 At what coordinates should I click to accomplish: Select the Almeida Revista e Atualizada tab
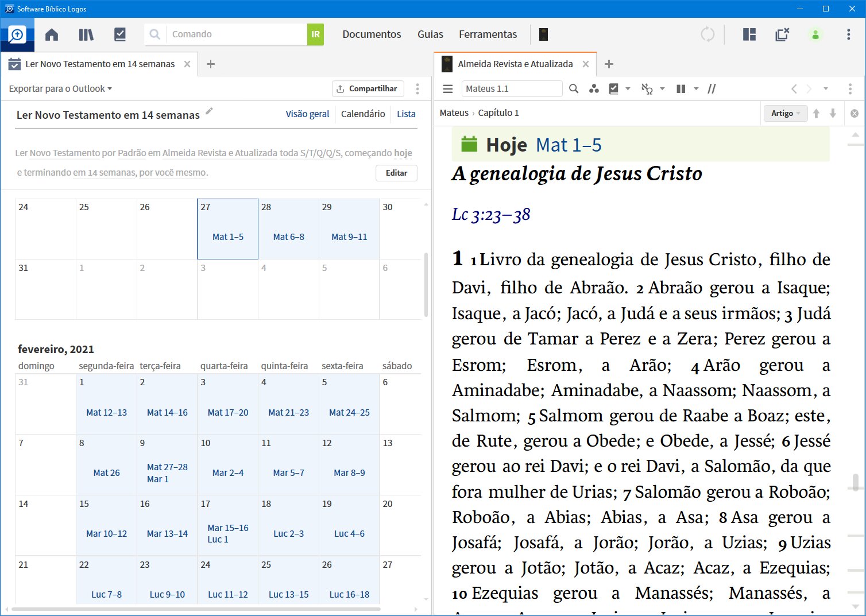tap(515, 64)
